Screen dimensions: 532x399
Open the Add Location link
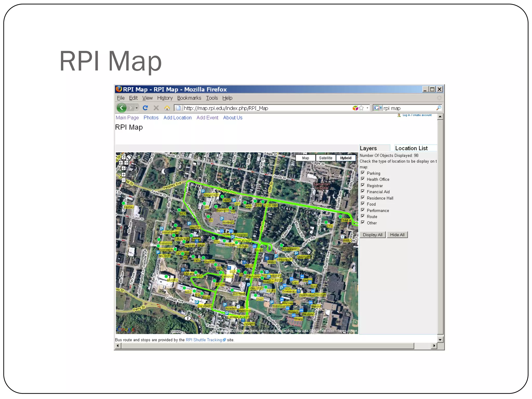(177, 118)
